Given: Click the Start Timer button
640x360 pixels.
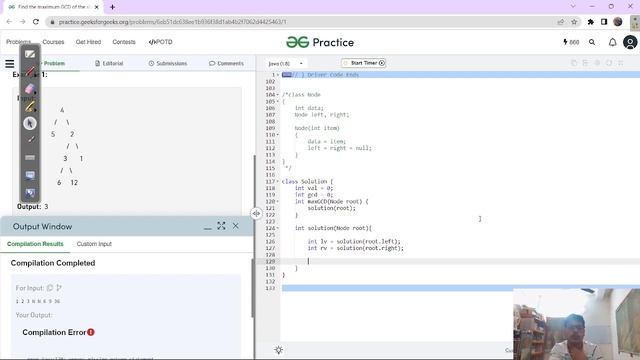Looking at the screenshot, I should (x=363, y=63).
